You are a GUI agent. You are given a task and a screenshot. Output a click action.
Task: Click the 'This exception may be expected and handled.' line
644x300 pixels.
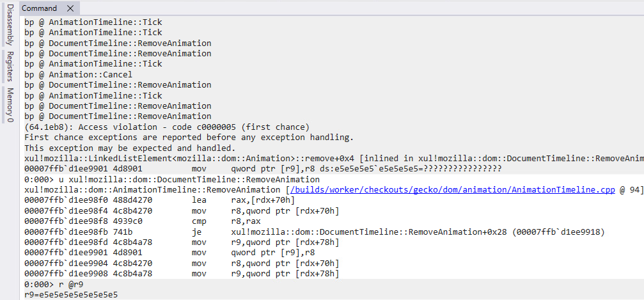(130, 148)
